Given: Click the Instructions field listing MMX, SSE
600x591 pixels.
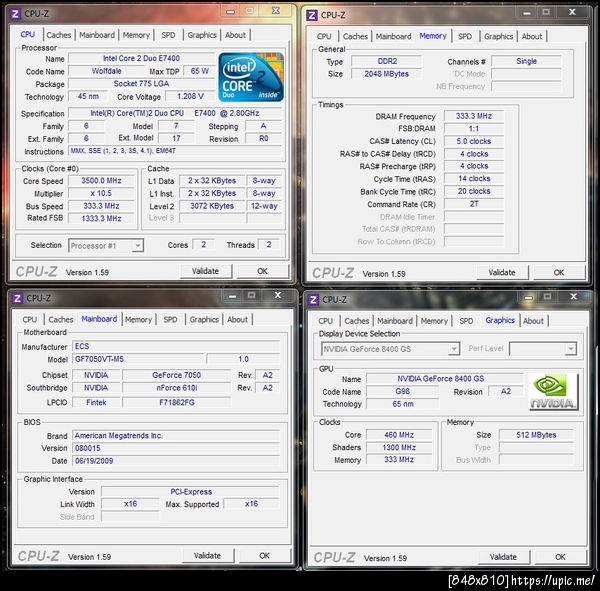Looking at the screenshot, I should (175, 151).
